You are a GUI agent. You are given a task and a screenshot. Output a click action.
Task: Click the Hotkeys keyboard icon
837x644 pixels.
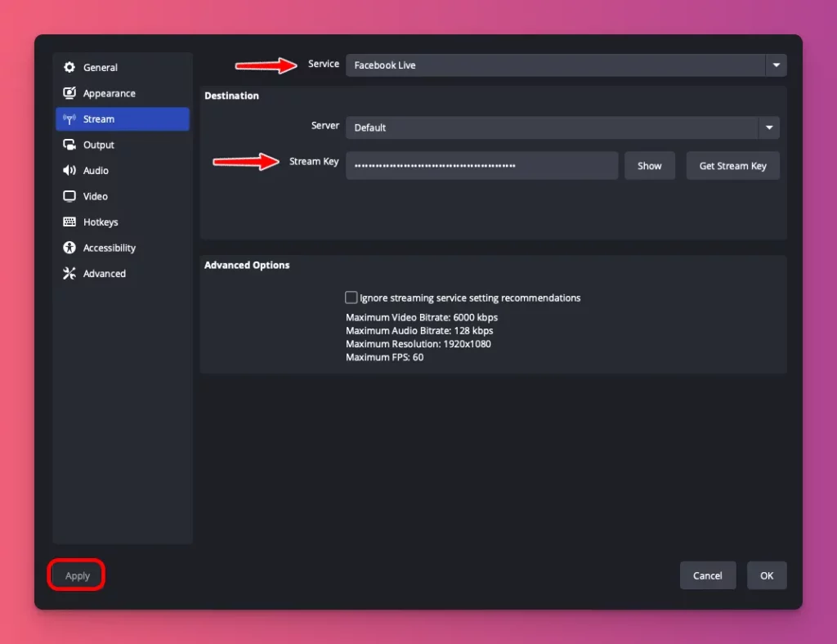click(x=69, y=222)
